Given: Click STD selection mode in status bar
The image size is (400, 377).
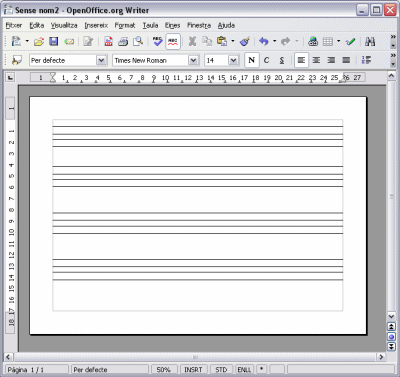Looking at the screenshot, I should pos(221,370).
